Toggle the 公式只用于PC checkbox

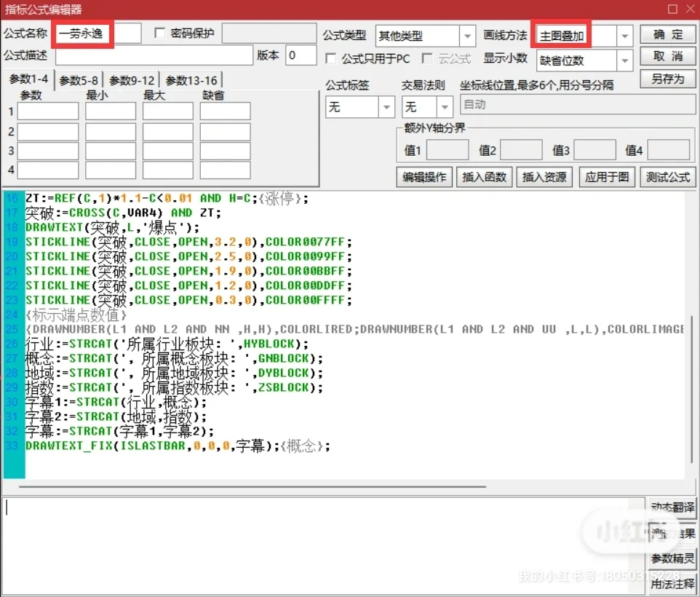pyautogui.click(x=331, y=58)
